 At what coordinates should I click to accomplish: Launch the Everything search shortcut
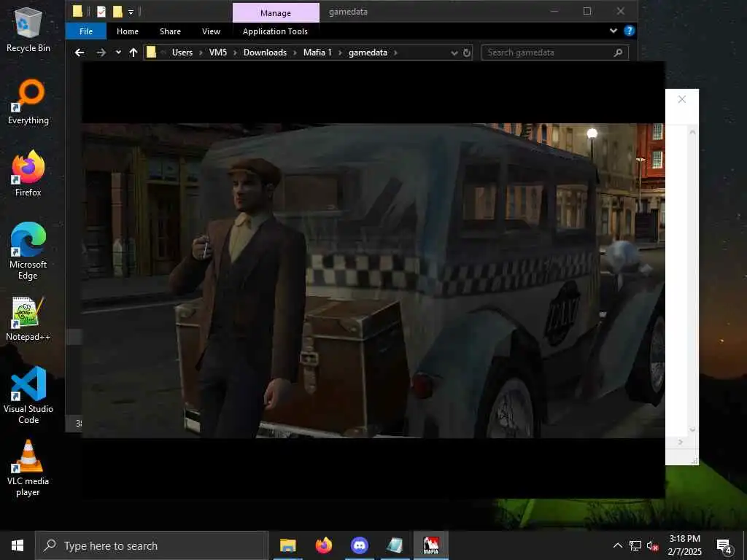pyautogui.click(x=28, y=102)
